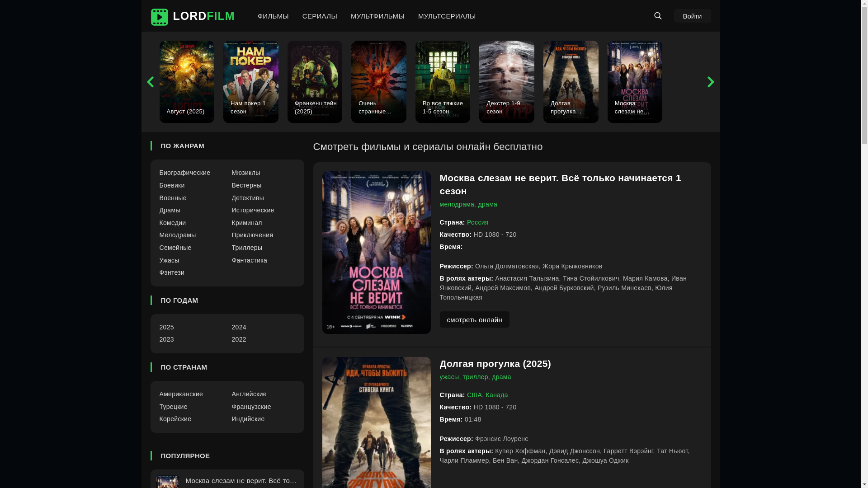Click the Россия country link
This screenshot has height=488, width=868.
[477, 222]
